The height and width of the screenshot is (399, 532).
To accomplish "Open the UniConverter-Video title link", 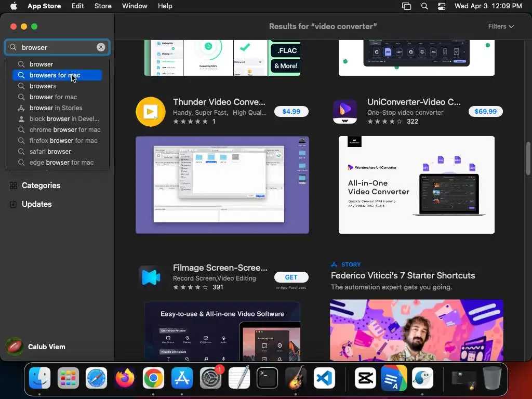I will [414, 102].
